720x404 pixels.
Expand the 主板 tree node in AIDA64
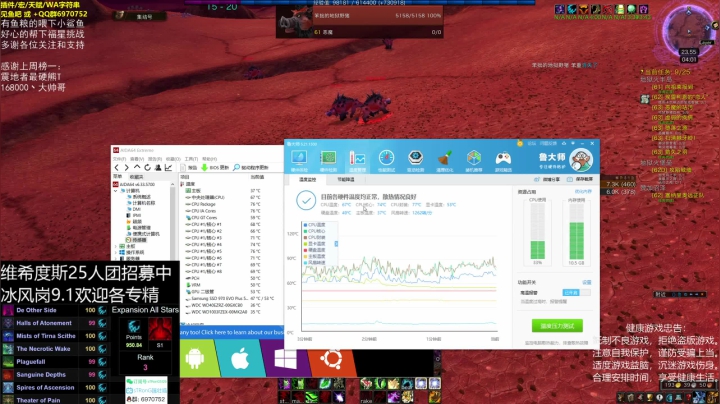pos(116,246)
